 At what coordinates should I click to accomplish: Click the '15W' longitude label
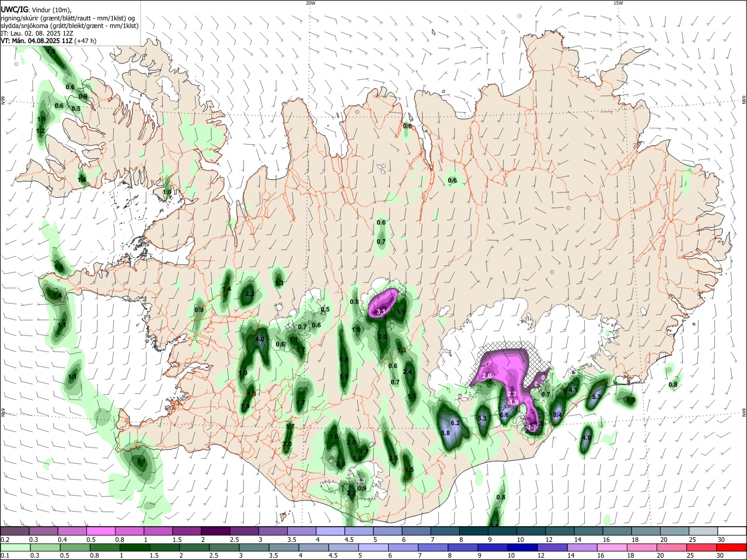[x=618, y=3]
